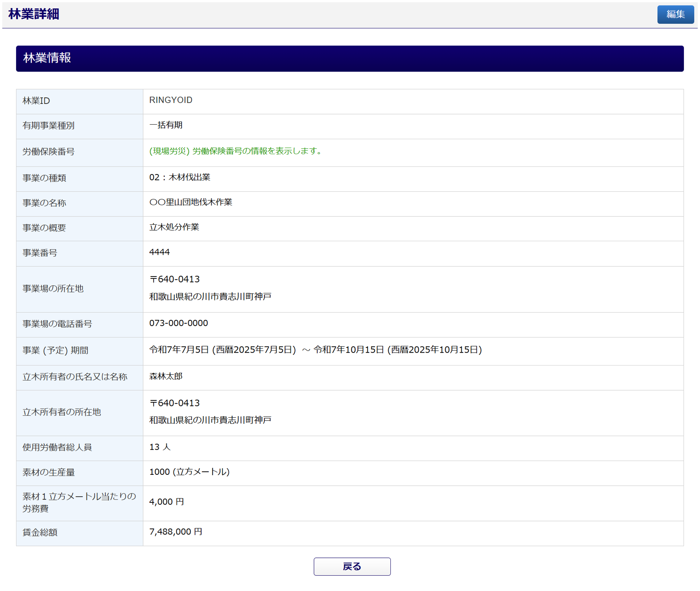Click the phone number 073-000-0000
This screenshot has width=700, height=591.
178,323
